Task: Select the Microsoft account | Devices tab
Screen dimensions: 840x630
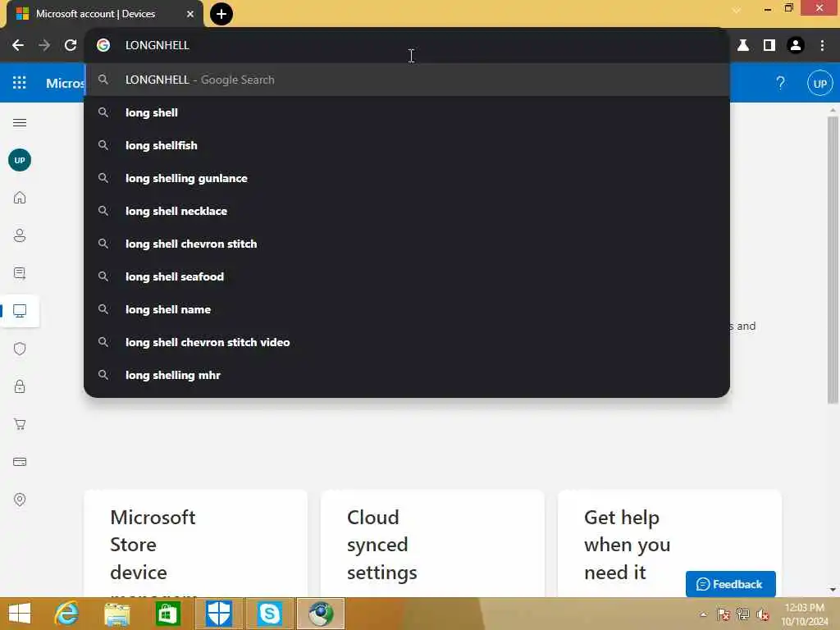Action: click(104, 14)
